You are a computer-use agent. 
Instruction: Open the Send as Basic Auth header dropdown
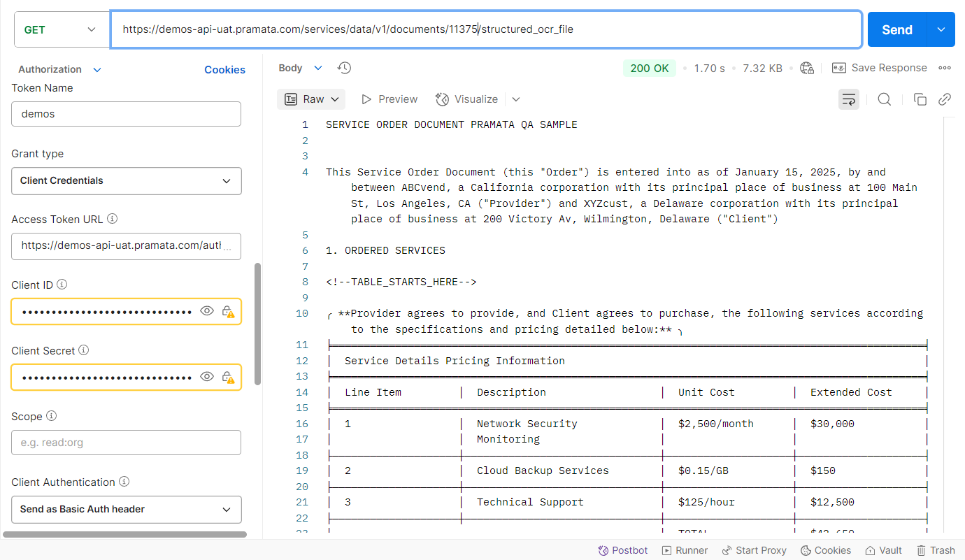pos(127,509)
